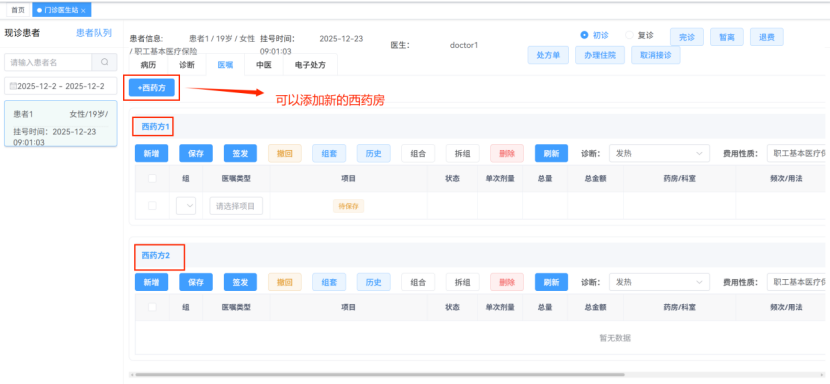Click the doctor1 name text
This screenshot has height=384, width=830.
pyautogui.click(x=464, y=45)
